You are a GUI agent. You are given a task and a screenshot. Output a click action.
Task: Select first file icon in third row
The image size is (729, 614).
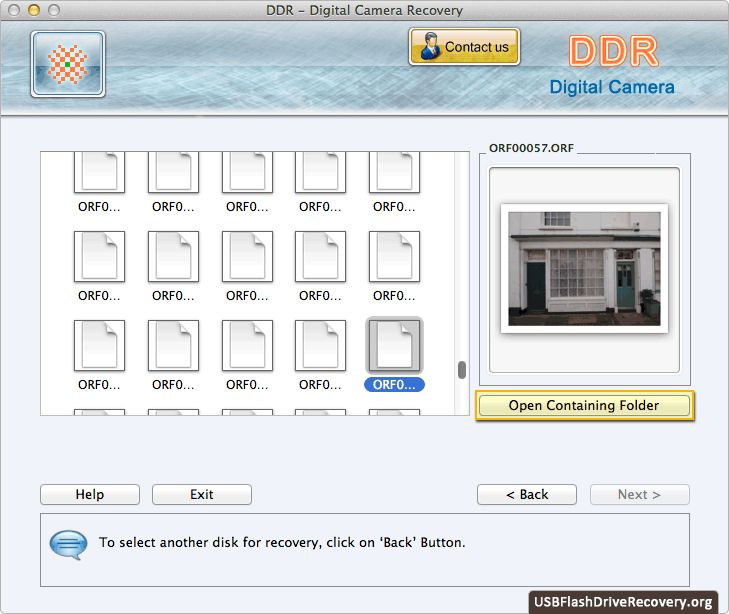pyautogui.click(x=100, y=346)
